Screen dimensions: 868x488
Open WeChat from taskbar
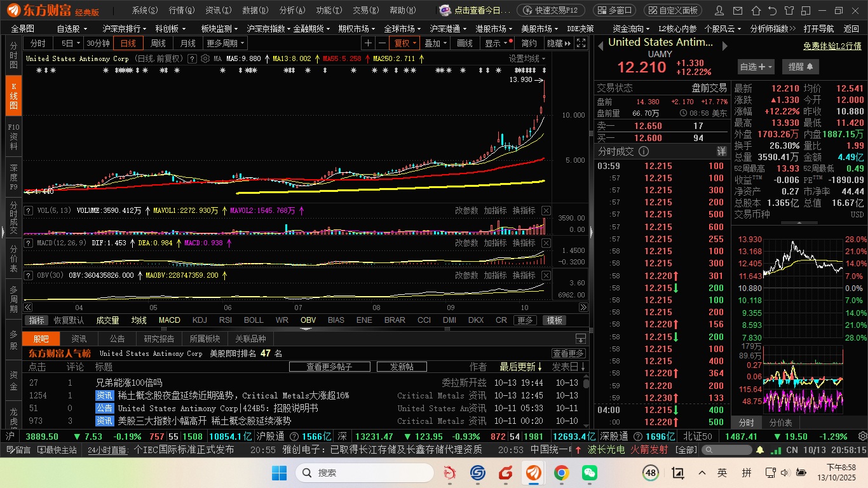(x=590, y=473)
